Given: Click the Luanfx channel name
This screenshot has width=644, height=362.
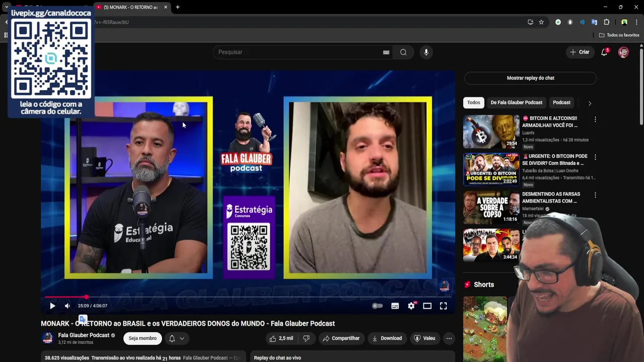Looking at the screenshot, I should (x=528, y=133).
